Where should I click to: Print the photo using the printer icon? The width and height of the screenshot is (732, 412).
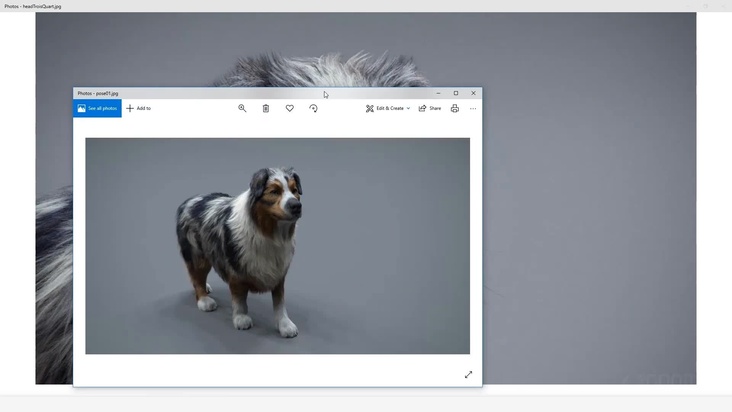455,108
